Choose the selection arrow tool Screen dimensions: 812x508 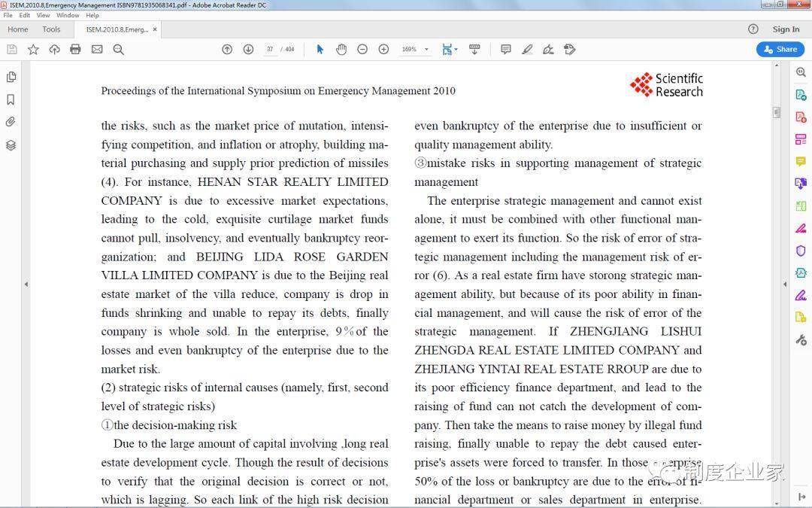pos(320,49)
